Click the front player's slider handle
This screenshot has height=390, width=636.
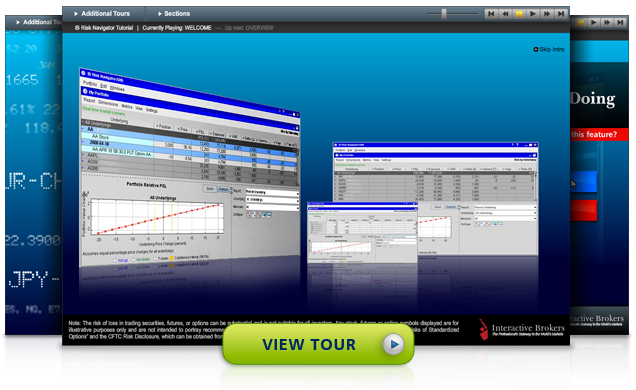click(x=444, y=14)
